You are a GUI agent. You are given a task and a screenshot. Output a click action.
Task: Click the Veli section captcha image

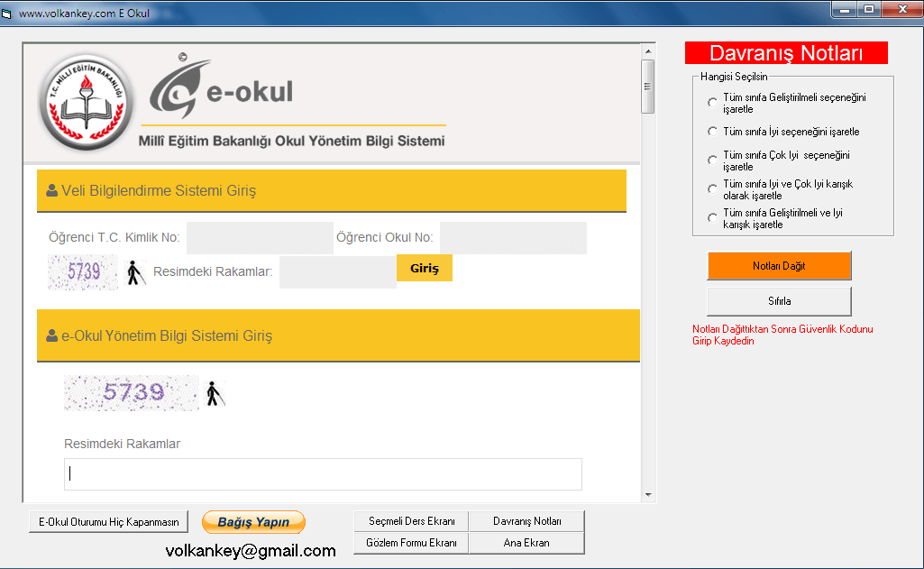coord(83,272)
